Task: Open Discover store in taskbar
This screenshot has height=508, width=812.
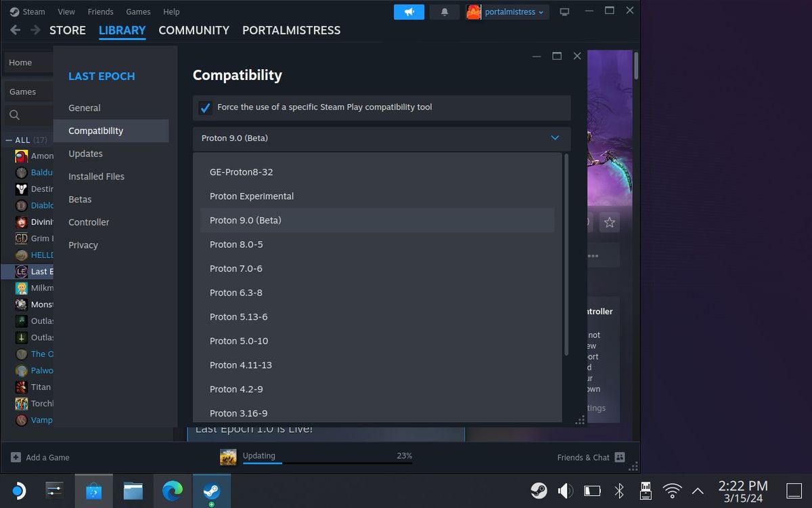Action: click(x=93, y=490)
